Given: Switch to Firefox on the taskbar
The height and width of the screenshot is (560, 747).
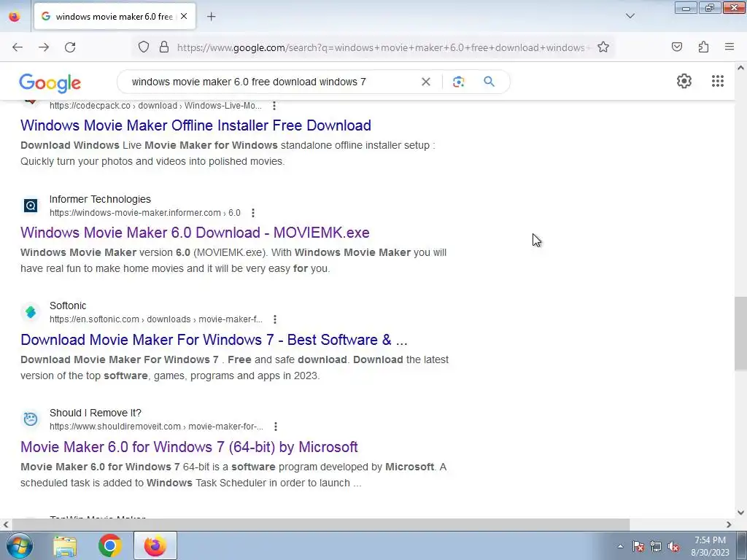Looking at the screenshot, I should coord(155,545).
